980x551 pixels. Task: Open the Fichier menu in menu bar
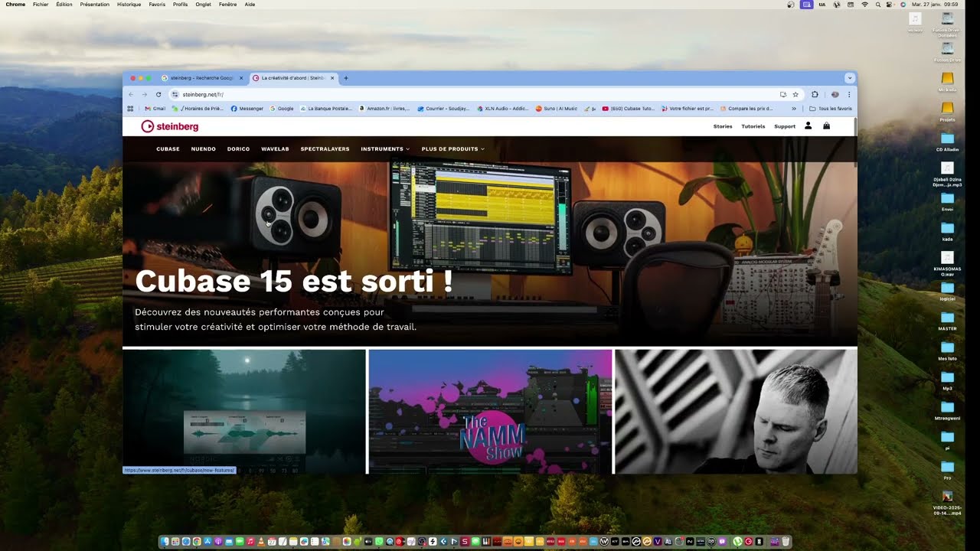pyautogui.click(x=41, y=5)
